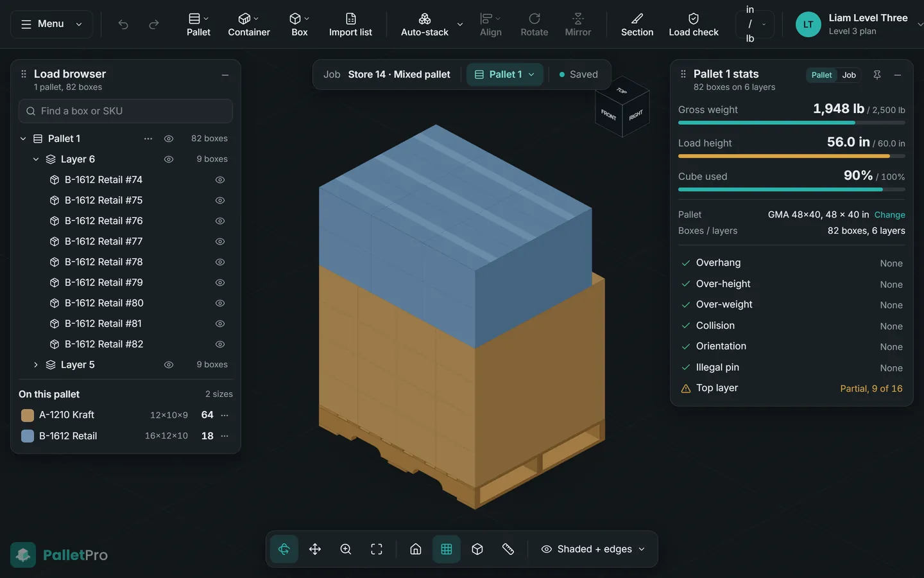This screenshot has height=578, width=924.
Task: Activate the Measure ruler tool
Action: point(508,549)
